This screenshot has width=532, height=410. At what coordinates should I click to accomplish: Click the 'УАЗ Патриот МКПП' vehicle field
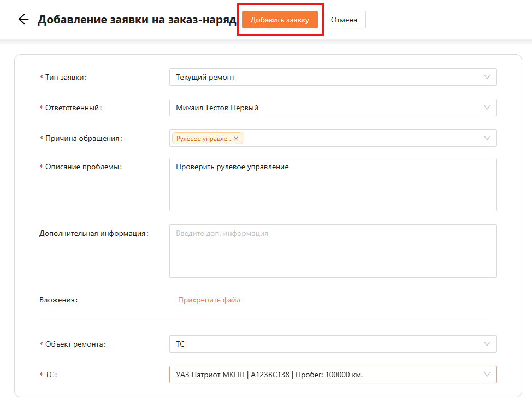[x=333, y=375]
